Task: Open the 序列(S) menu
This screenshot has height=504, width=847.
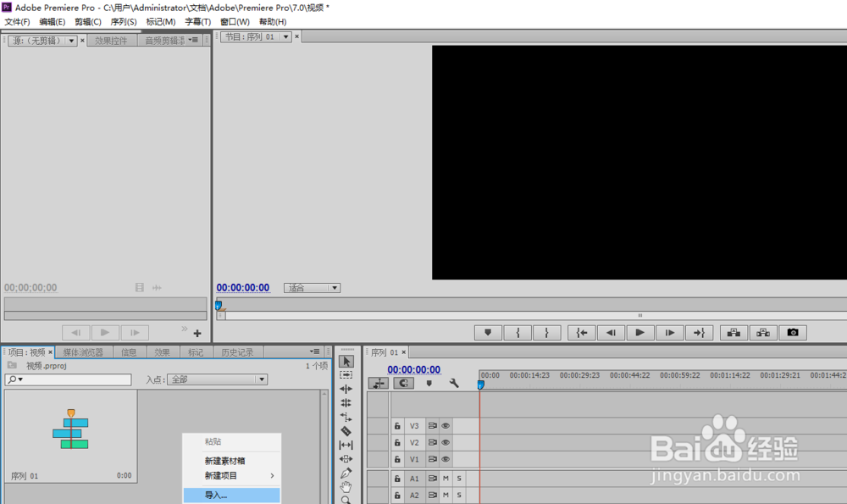Action: (123, 22)
